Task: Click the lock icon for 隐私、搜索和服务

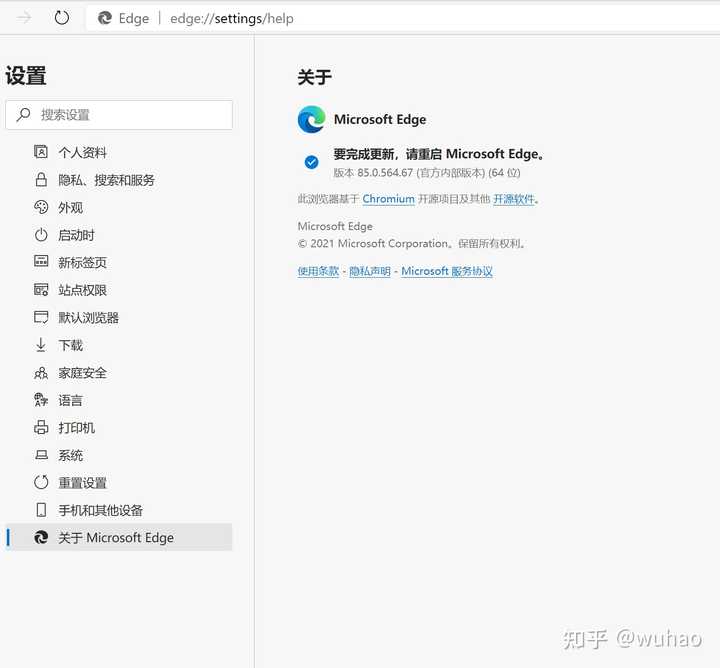Action: point(41,180)
